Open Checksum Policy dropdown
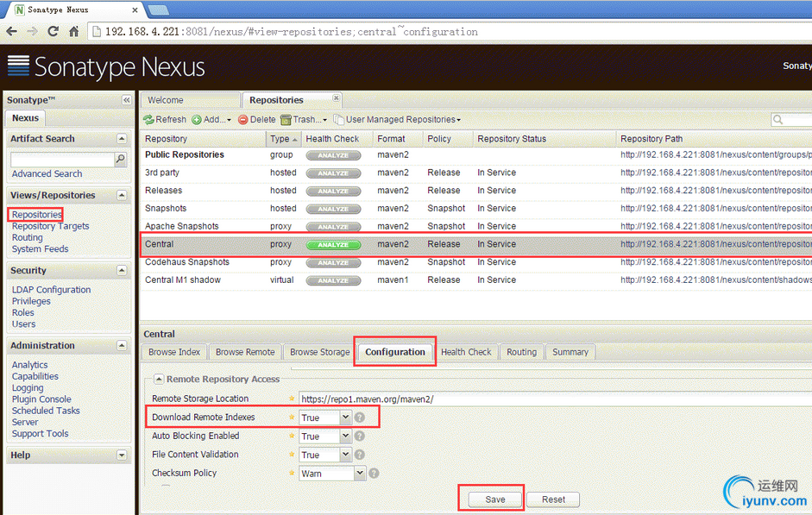The height and width of the screenshot is (515, 812). point(360,473)
